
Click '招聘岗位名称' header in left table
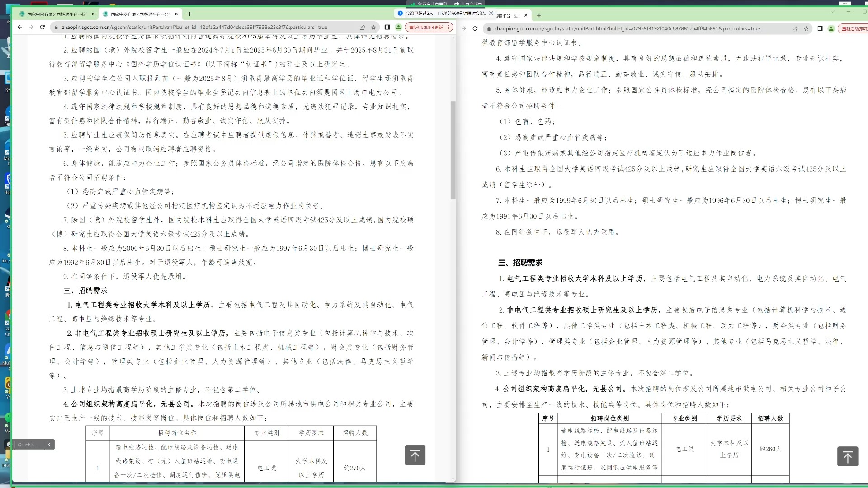pyautogui.click(x=177, y=433)
